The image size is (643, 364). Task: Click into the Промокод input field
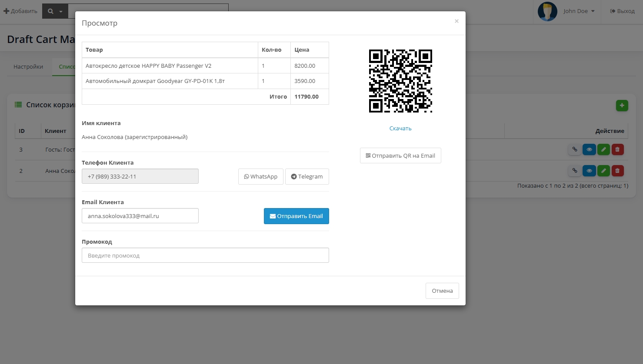pos(205,255)
